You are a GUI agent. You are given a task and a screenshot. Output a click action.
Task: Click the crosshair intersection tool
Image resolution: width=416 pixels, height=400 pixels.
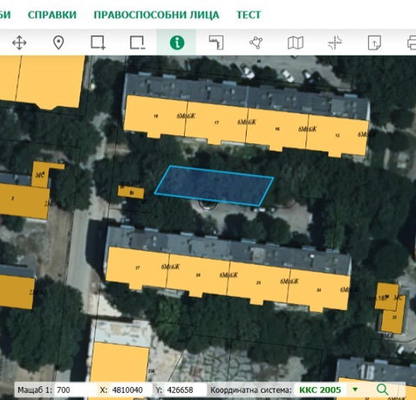pyautogui.click(x=335, y=43)
